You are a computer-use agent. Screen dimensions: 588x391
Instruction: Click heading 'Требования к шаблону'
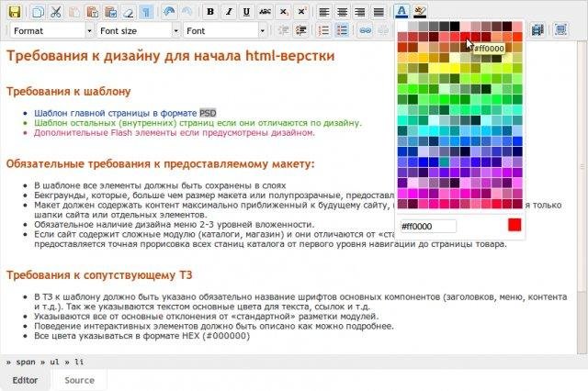tap(69, 92)
